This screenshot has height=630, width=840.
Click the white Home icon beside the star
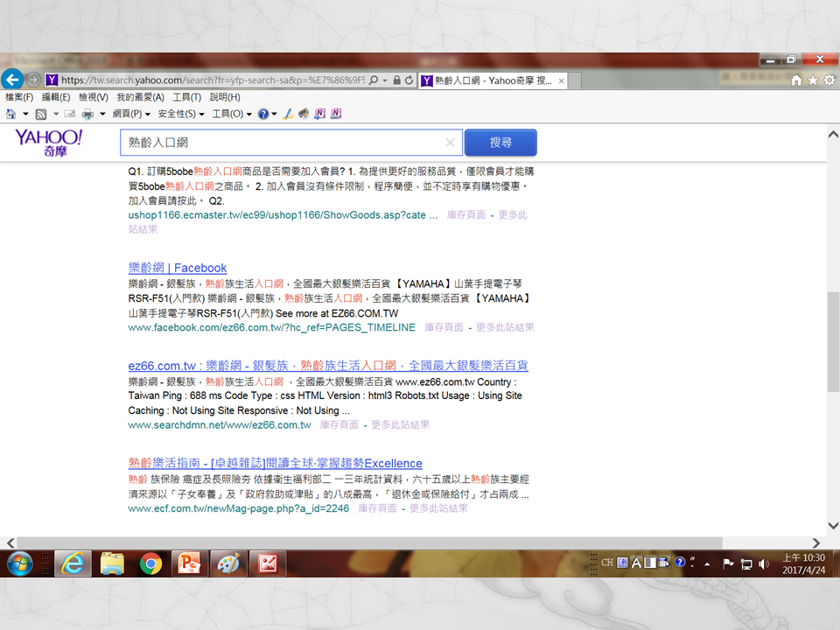pos(796,80)
